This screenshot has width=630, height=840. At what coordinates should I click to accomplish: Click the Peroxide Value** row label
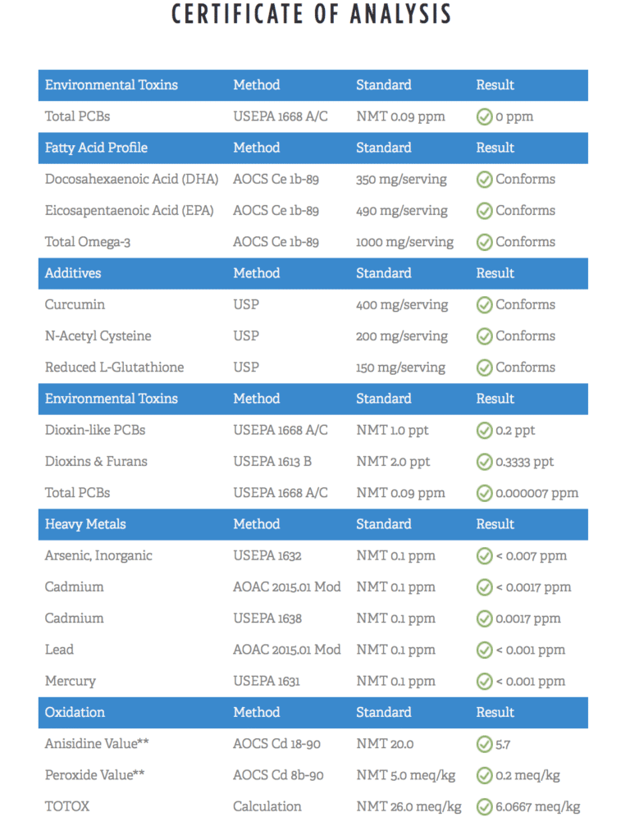click(95, 775)
